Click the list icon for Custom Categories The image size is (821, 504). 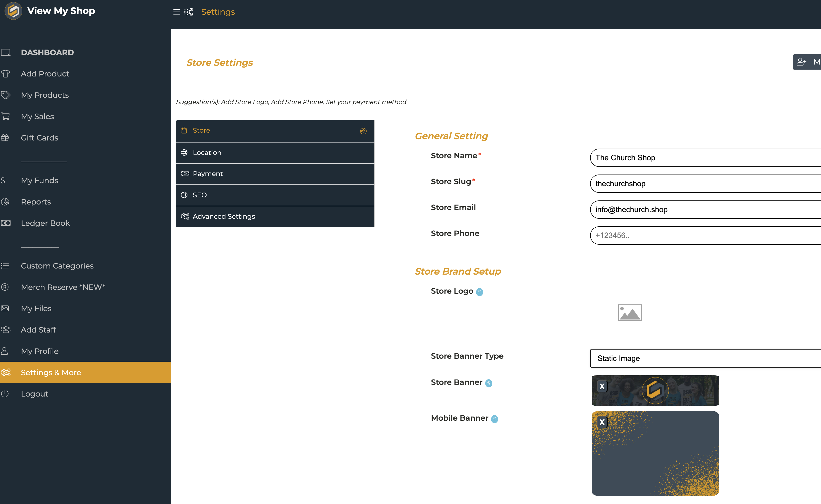(x=5, y=266)
